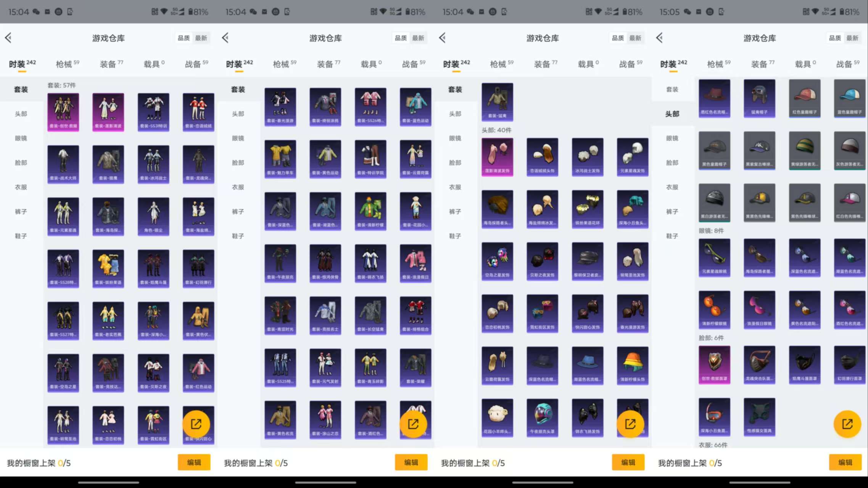Tap the 编辑 button at the bottom
Screen dimensions: 868x488
194,462
